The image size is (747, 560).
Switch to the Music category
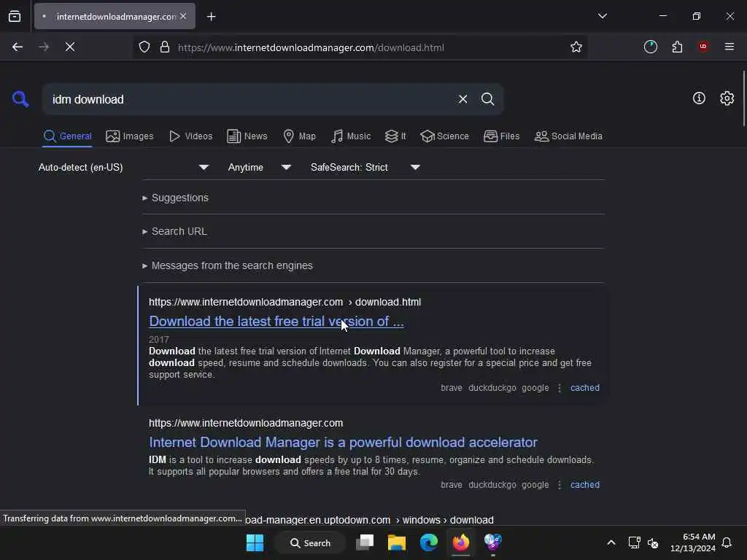351,136
